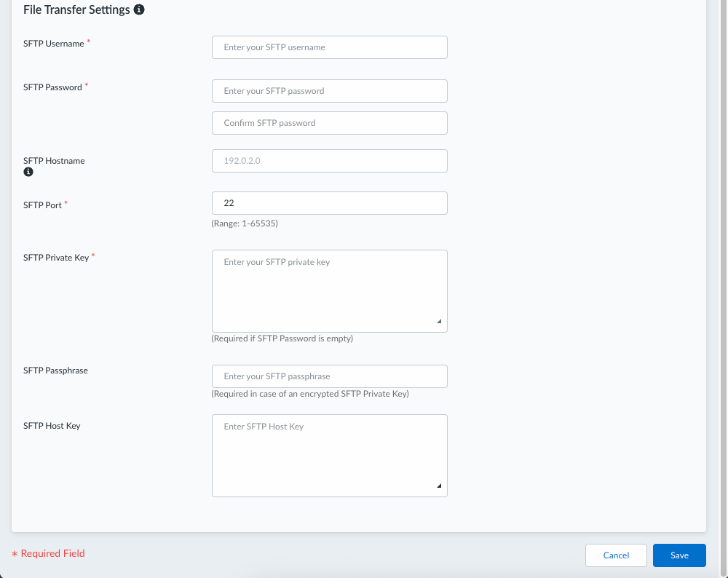Select the Confirm SFTP password field
This screenshot has width=728, height=578.
click(329, 123)
